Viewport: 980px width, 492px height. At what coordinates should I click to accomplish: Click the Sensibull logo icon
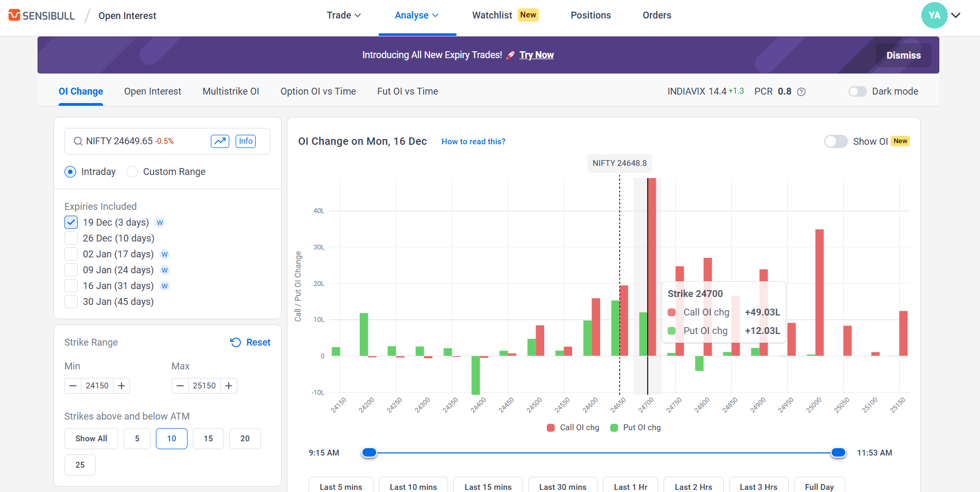coord(14,15)
